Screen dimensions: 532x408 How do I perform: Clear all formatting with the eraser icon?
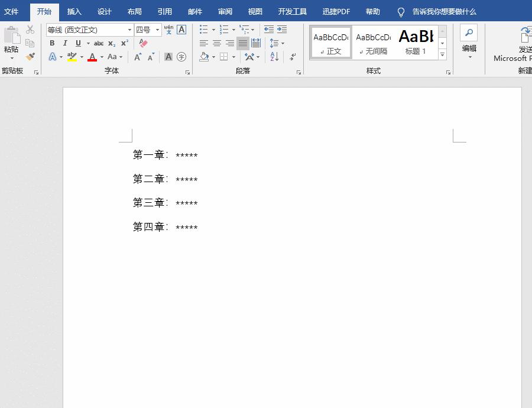pyautogui.click(x=143, y=43)
